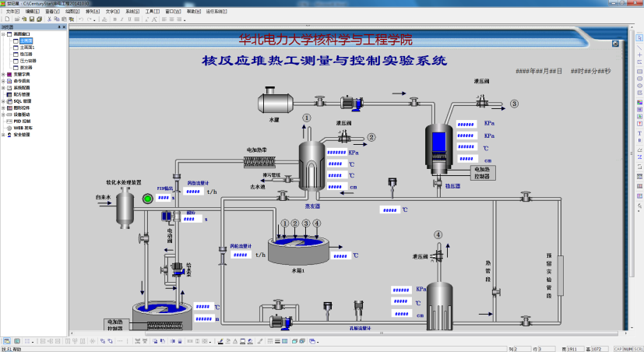This screenshot has height=352, width=644.
Task: Select the straight line drawing tool
Action: point(639,47)
